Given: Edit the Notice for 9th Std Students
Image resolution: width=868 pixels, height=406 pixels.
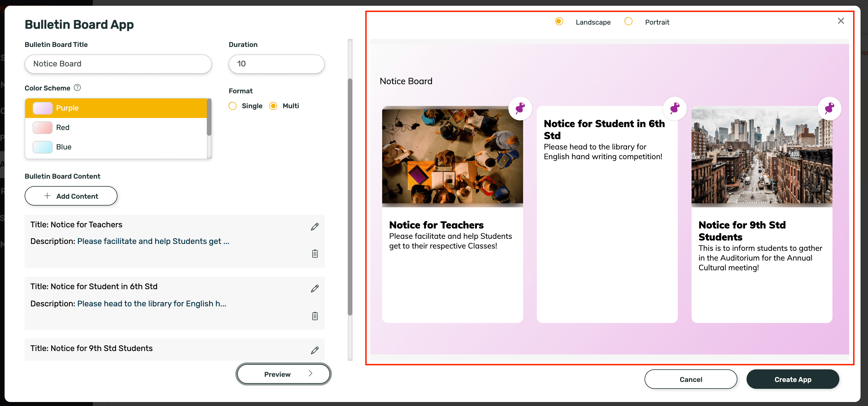Looking at the screenshot, I should [x=314, y=350].
